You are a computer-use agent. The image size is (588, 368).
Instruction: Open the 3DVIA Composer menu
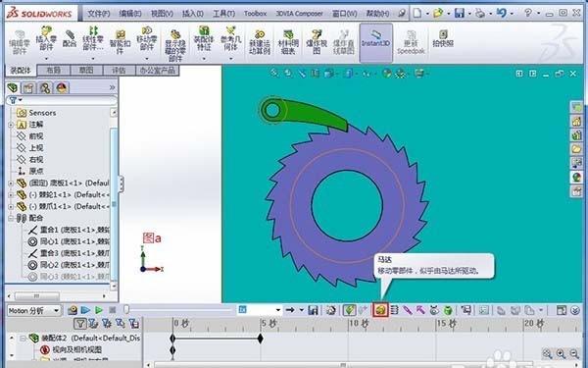299,14
